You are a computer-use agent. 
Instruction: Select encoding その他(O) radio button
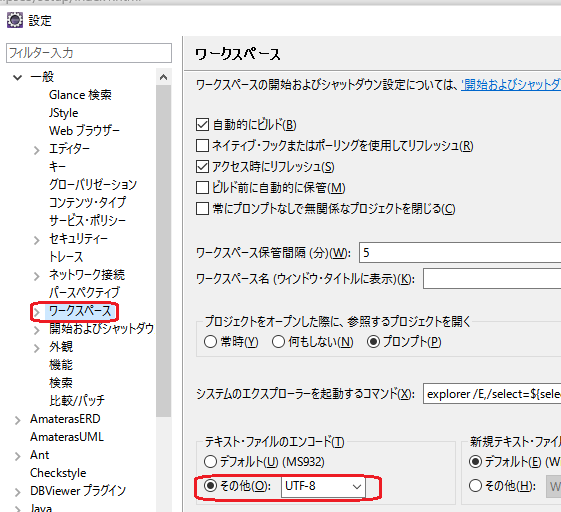click(x=210, y=486)
